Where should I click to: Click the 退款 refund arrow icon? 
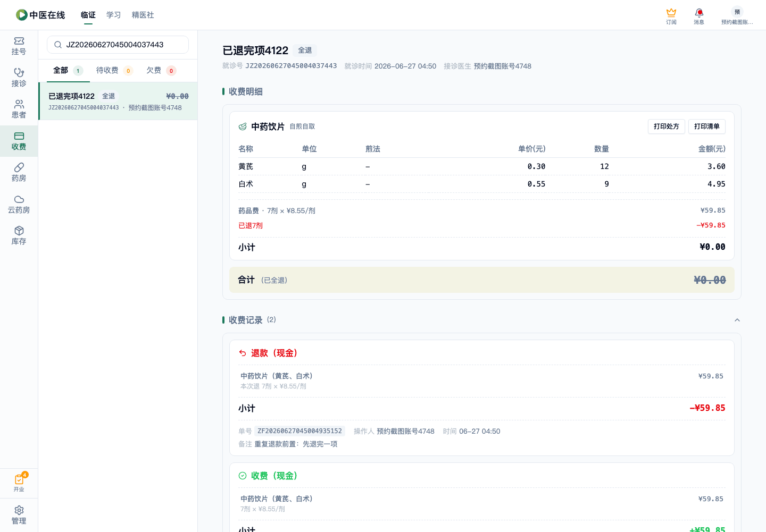pyautogui.click(x=243, y=353)
